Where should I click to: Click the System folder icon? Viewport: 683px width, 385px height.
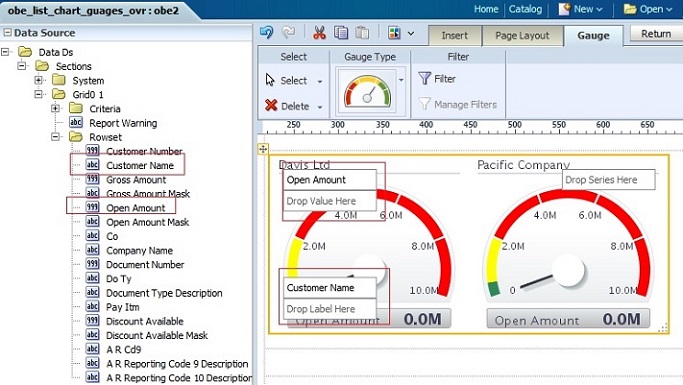pyautogui.click(x=59, y=80)
